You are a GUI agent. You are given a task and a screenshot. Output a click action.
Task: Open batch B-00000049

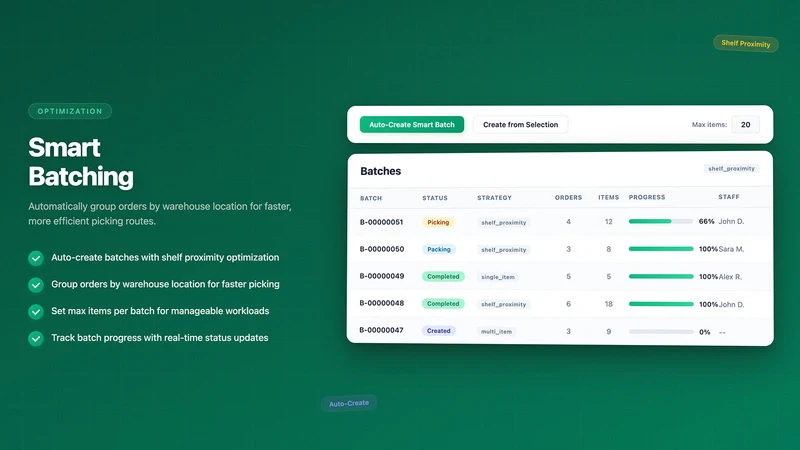point(382,276)
